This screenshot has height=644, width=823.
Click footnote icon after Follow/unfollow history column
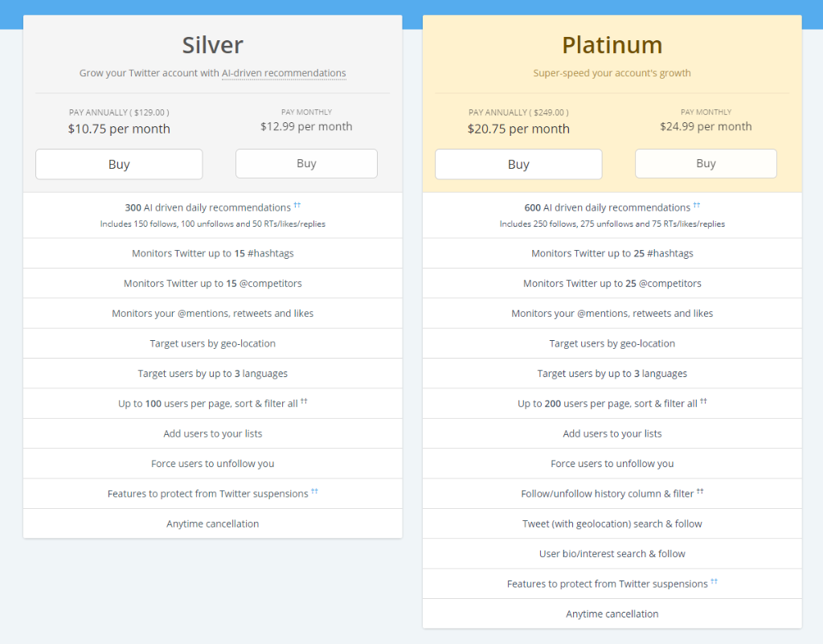[x=700, y=491]
